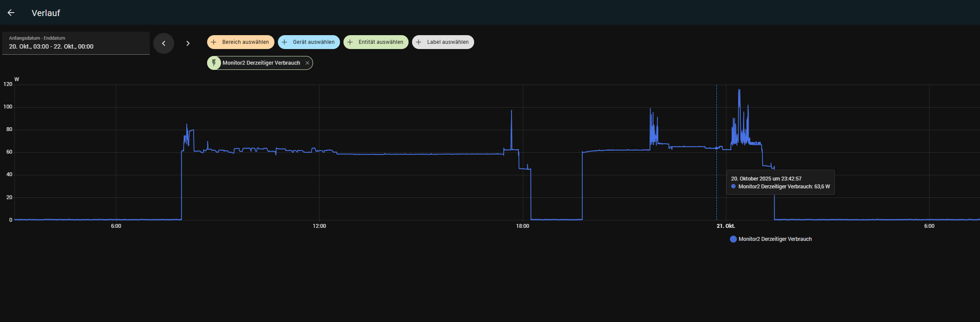Click 'Label auswählen' chip
This screenshot has width=980, height=322.
click(x=443, y=42)
